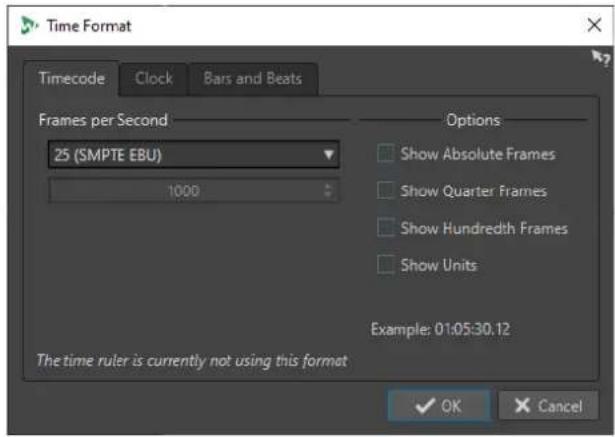The height and width of the screenshot is (437, 615).
Task: Tick the Show Hundredth Frames option
Action: click(386, 228)
